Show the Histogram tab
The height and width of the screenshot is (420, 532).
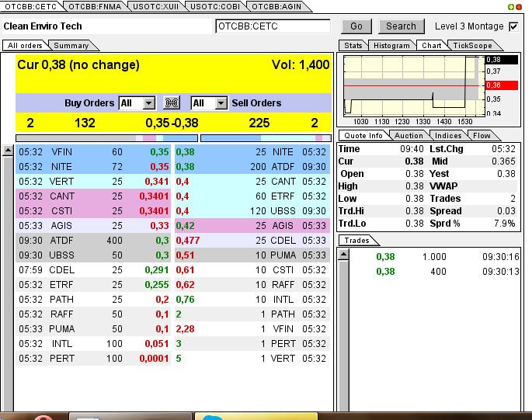point(391,46)
